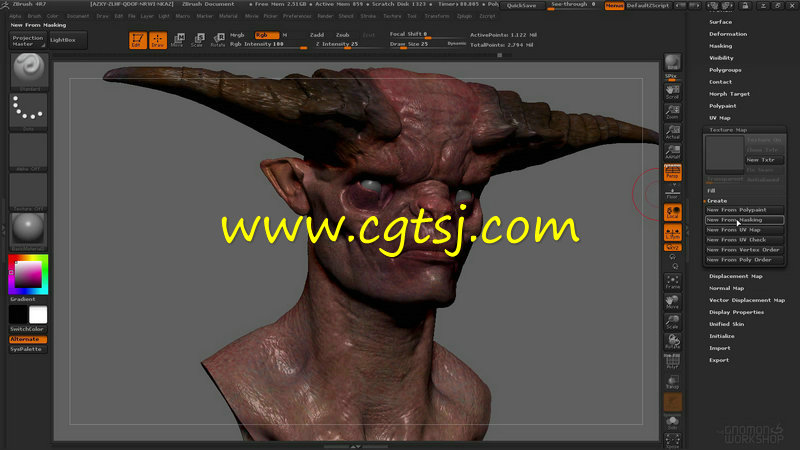Expand the Morph Target subpalette

tap(729, 94)
